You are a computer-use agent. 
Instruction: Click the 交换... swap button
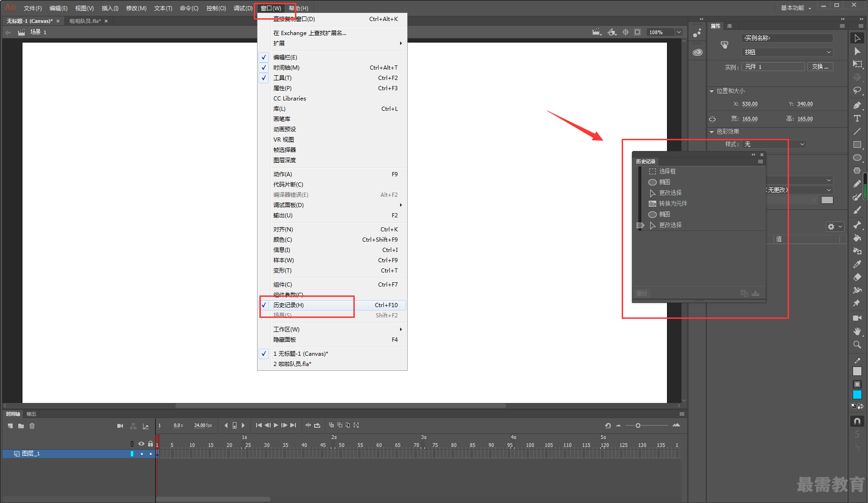click(x=820, y=67)
